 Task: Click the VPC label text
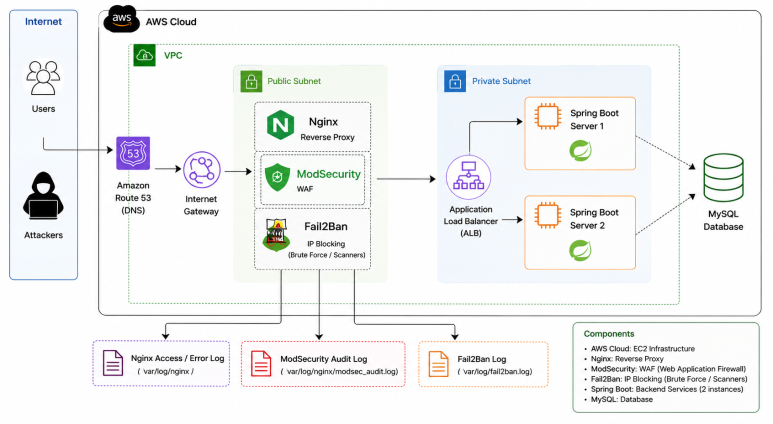(173, 55)
